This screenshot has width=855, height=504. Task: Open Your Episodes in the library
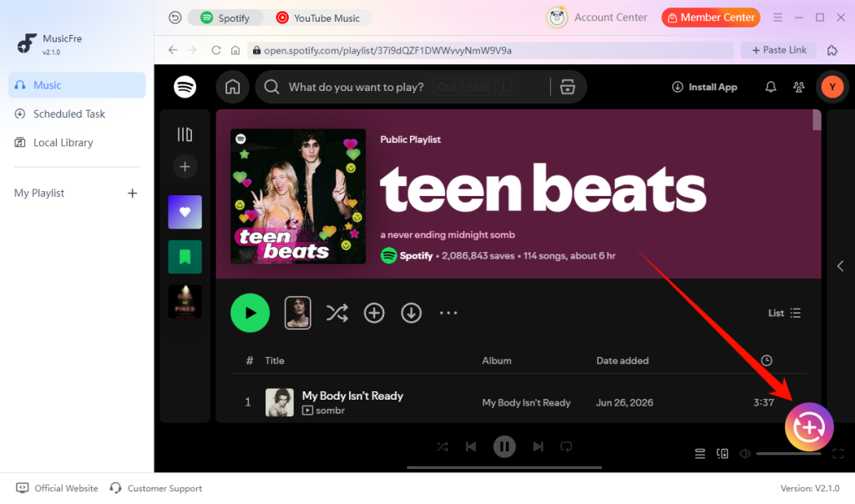point(185,257)
